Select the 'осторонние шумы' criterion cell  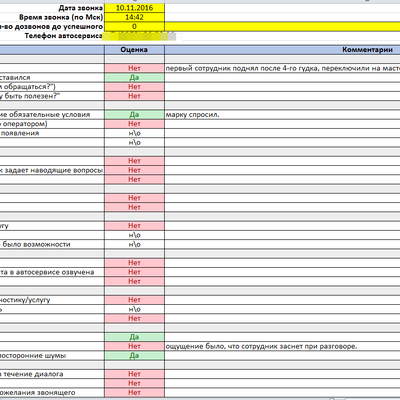(52, 356)
